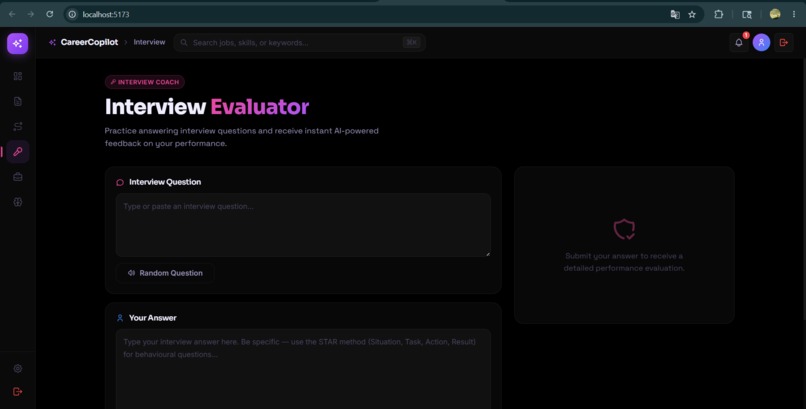Focus the Interview Question text area

[x=303, y=225]
